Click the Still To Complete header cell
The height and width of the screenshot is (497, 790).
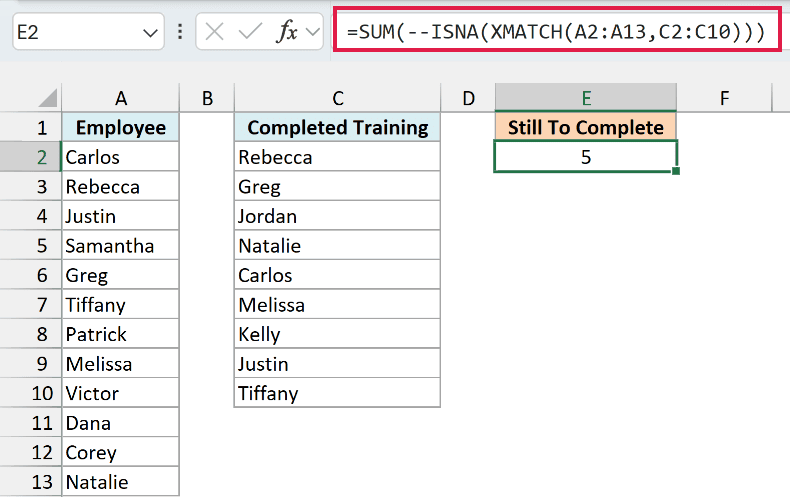tap(586, 127)
